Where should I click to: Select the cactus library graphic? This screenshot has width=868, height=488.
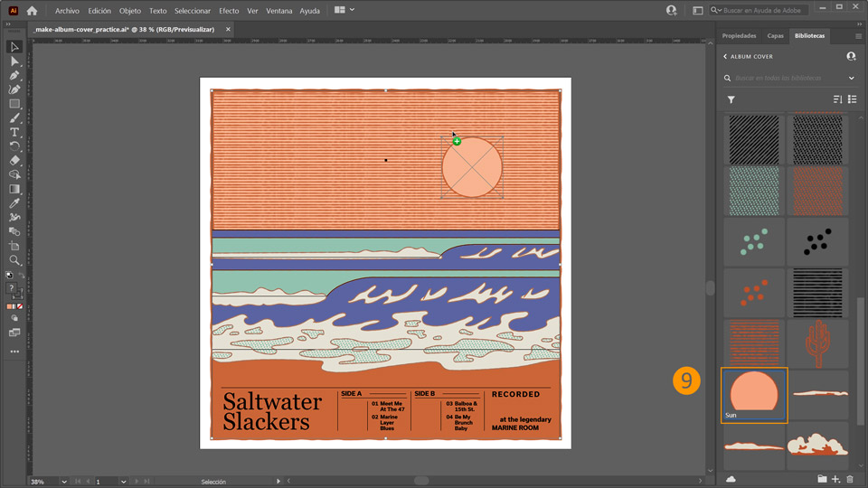tap(817, 343)
